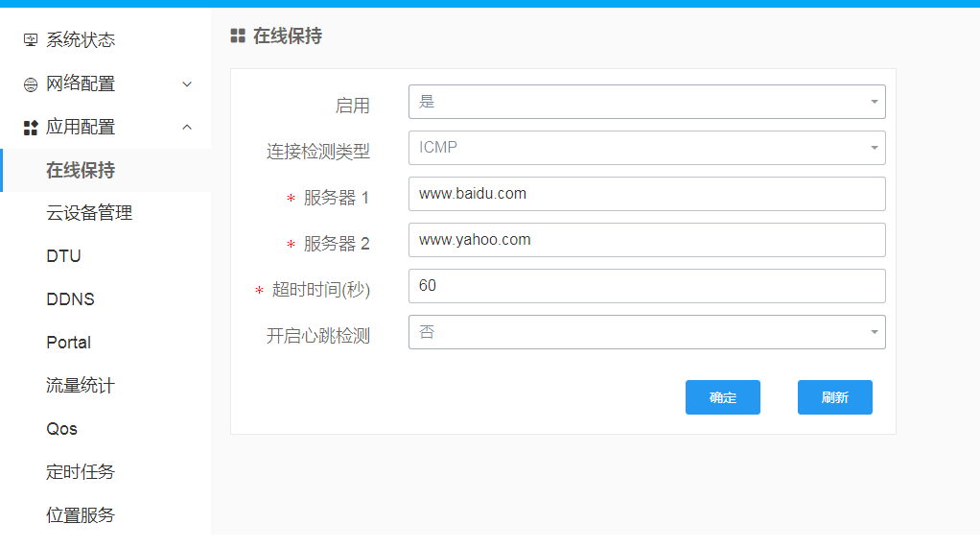
Task: Go to 云设备管理 in sidebar
Action: click(x=89, y=213)
